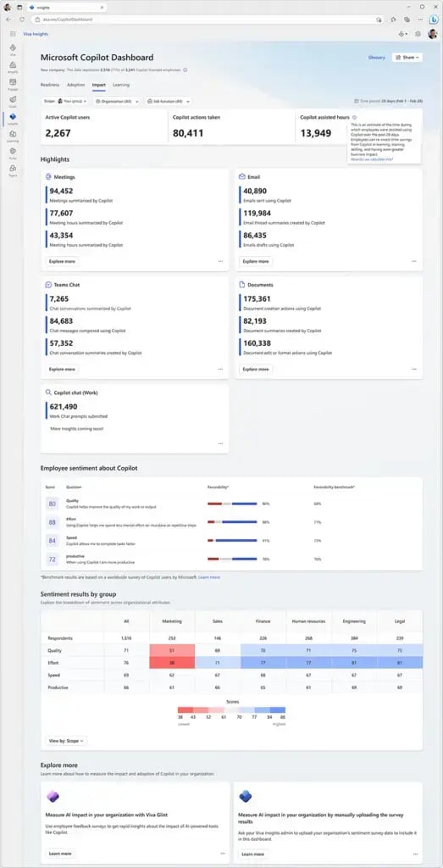
Task: Click the red lowest score legend swatch
Action: [x=185, y=709]
